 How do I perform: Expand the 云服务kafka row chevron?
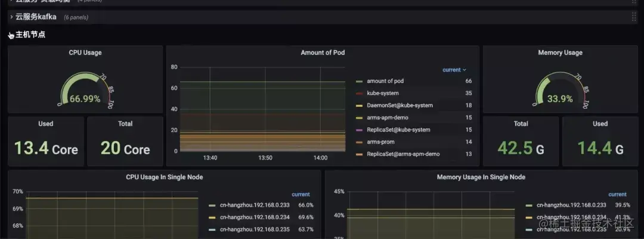tap(11, 17)
